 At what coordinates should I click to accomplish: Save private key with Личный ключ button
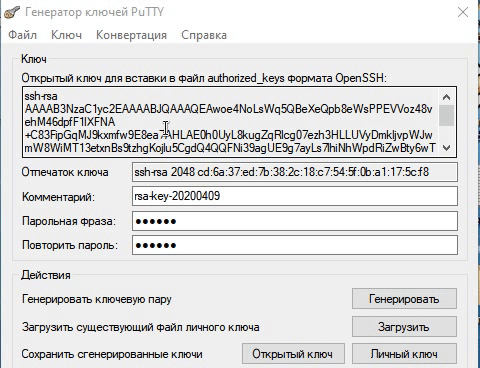pos(404,354)
